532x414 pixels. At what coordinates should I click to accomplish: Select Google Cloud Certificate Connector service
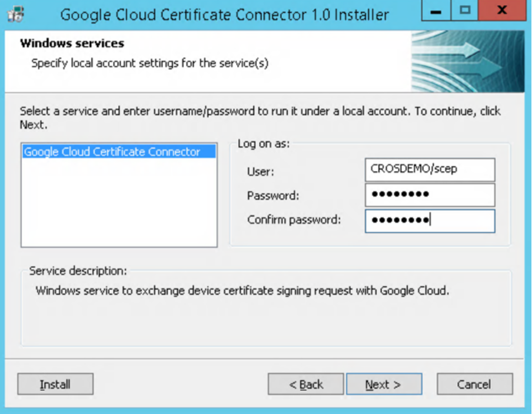(112, 152)
